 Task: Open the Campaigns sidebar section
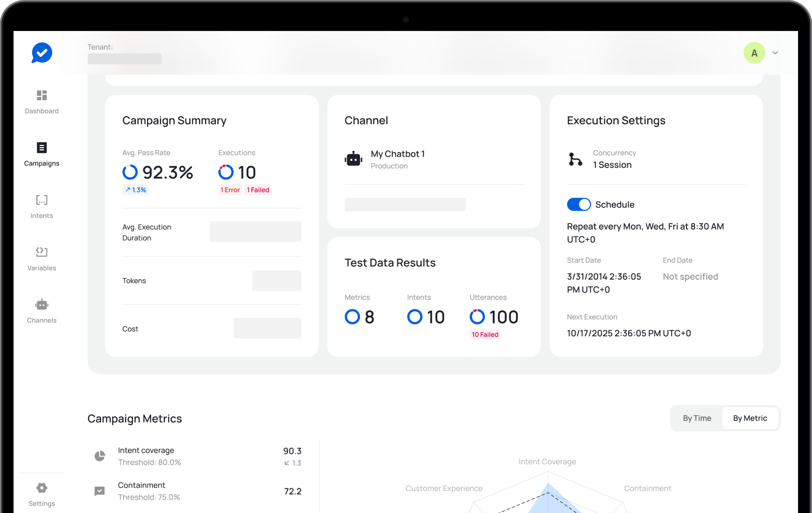coord(42,147)
